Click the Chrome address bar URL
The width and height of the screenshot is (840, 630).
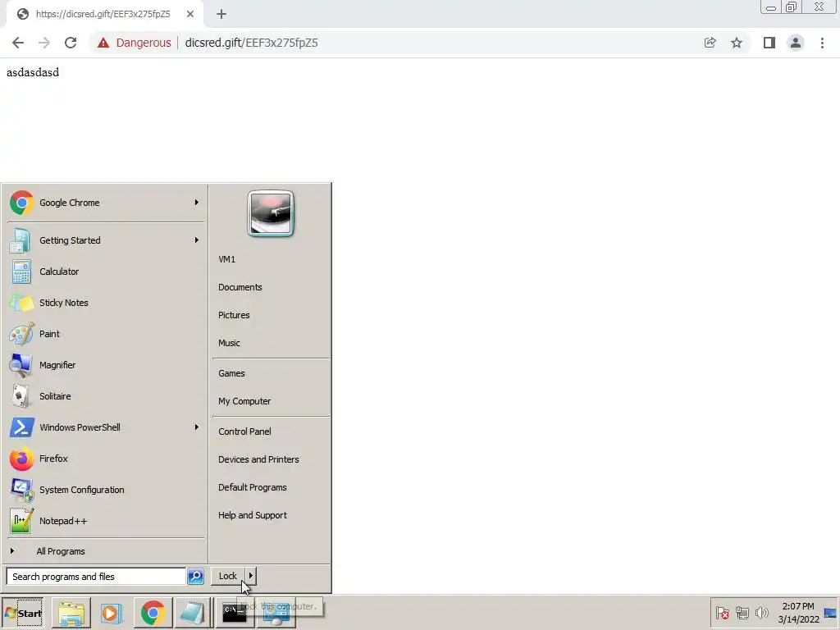pyautogui.click(x=251, y=43)
